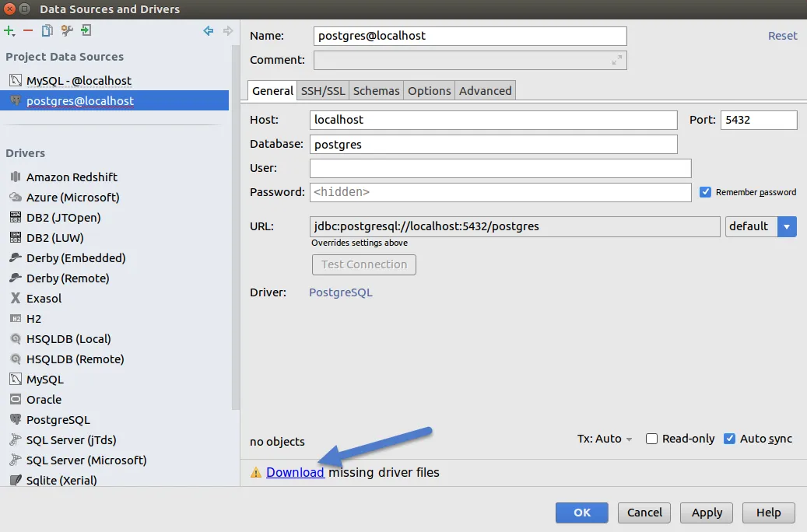Click the HSQLDB (Remote) driver icon
The image size is (807, 532).
coord(16,359)
